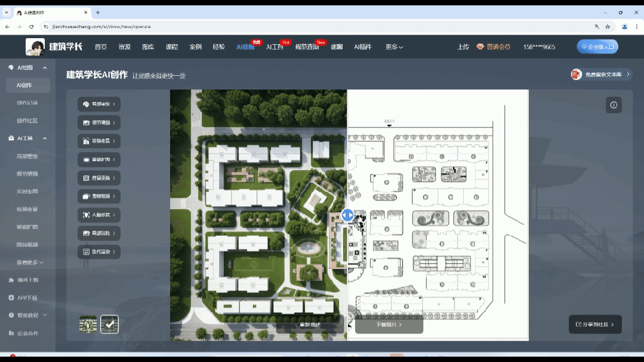Open 实时生图 in the sidebar

(x=27, y=191)
